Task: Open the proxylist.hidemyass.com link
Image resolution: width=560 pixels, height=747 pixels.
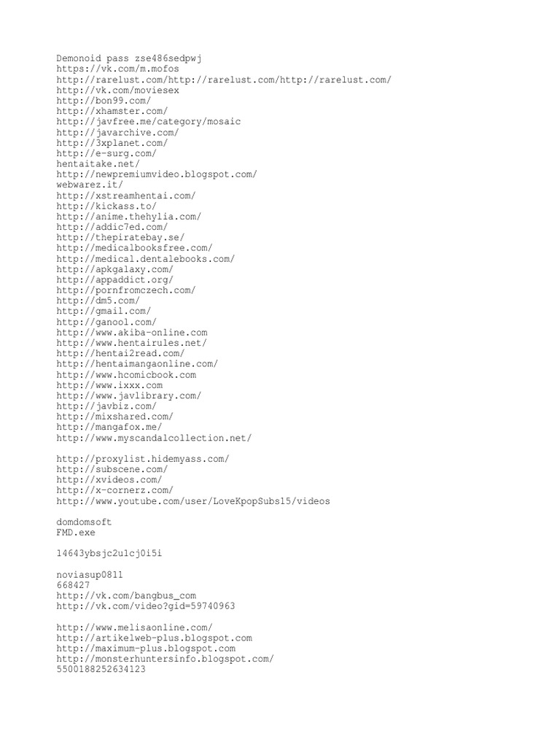Action: [x=143, y=459]
